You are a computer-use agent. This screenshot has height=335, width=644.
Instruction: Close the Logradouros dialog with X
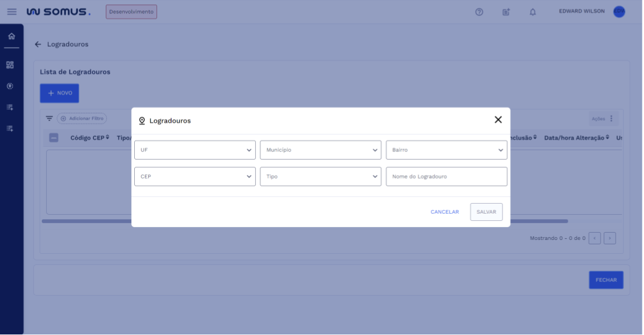point(498,120)
